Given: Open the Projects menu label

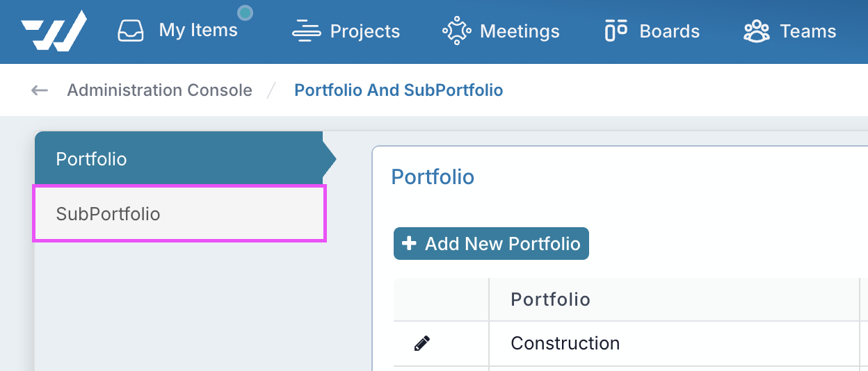Looking at the screenshot, I should 365,31.
